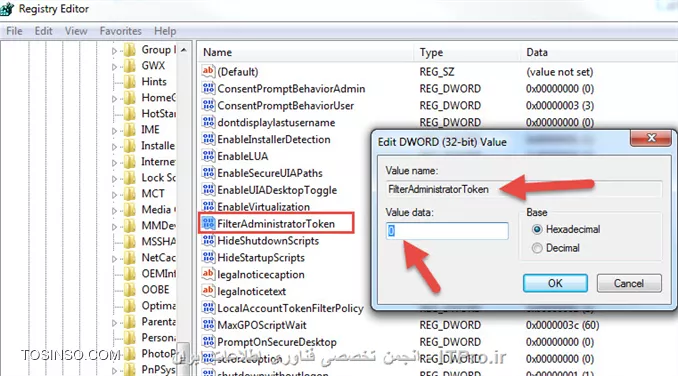Click the OOBE folder icon
Screen dimensions: 678x376
click(x=130, y=290)
